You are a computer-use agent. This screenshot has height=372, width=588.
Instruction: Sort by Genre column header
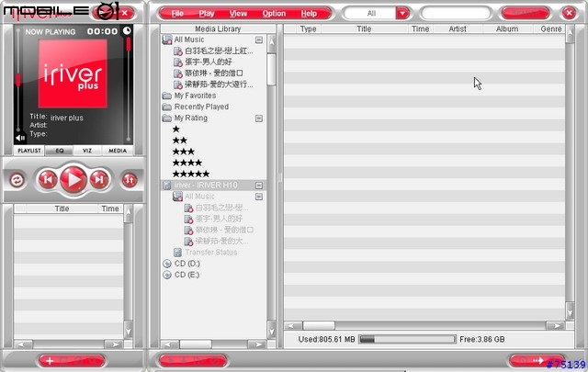550,28
